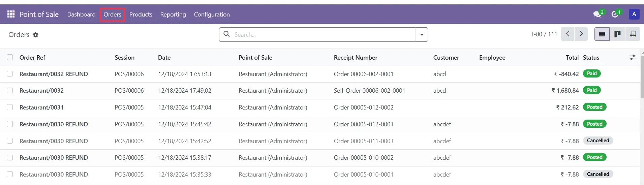
Task: Sort by Session column header
Action: 124,58
